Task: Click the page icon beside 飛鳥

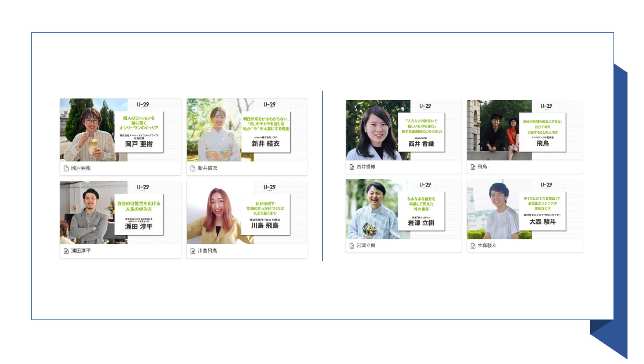Action: (473, 167)
